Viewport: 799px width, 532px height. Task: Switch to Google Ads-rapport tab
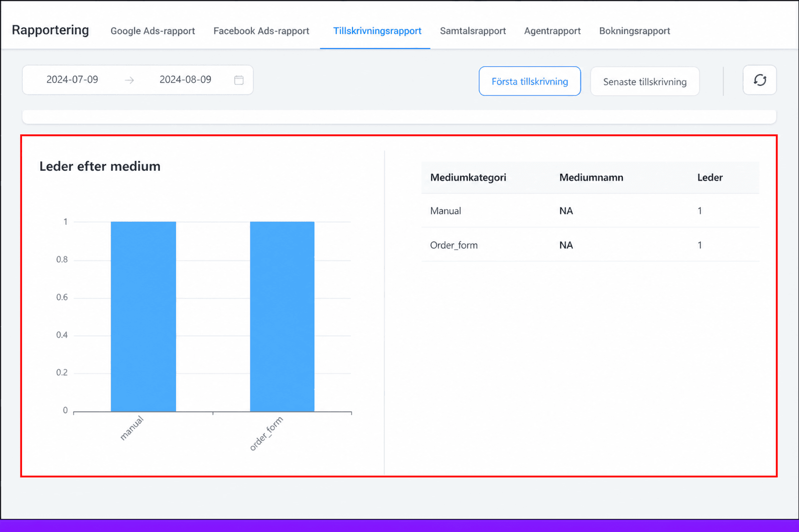(152, 31)
